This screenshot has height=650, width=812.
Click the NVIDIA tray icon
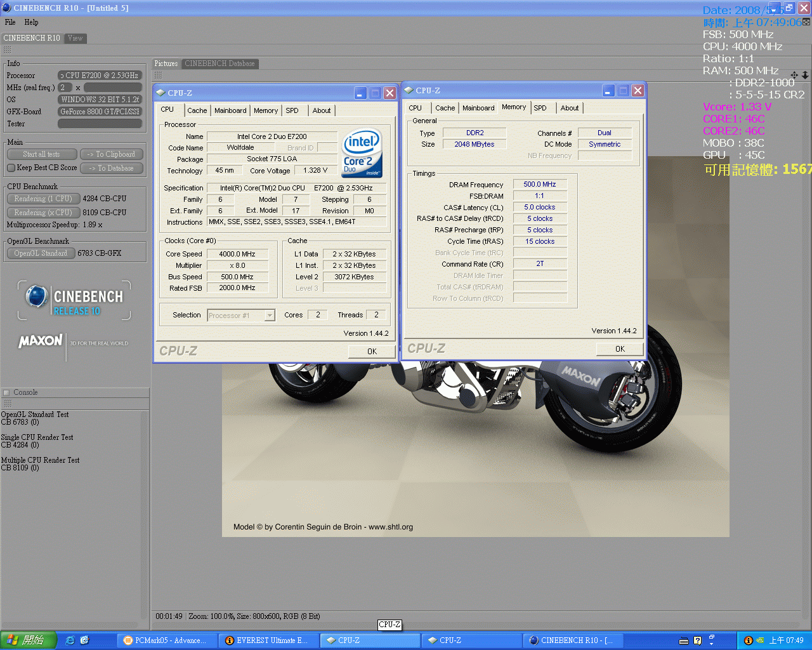click(x=759, y=640)
